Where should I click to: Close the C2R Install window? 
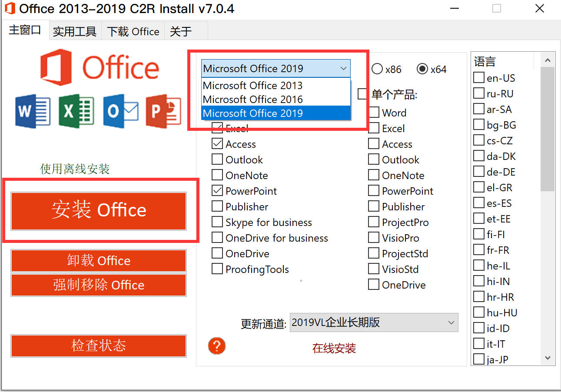(x=539, y=8)
